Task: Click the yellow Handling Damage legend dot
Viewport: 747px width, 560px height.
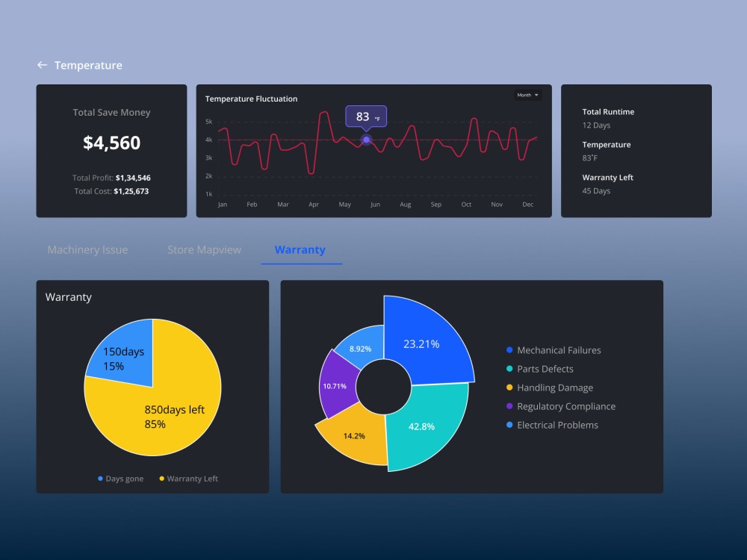Action: 509,387
